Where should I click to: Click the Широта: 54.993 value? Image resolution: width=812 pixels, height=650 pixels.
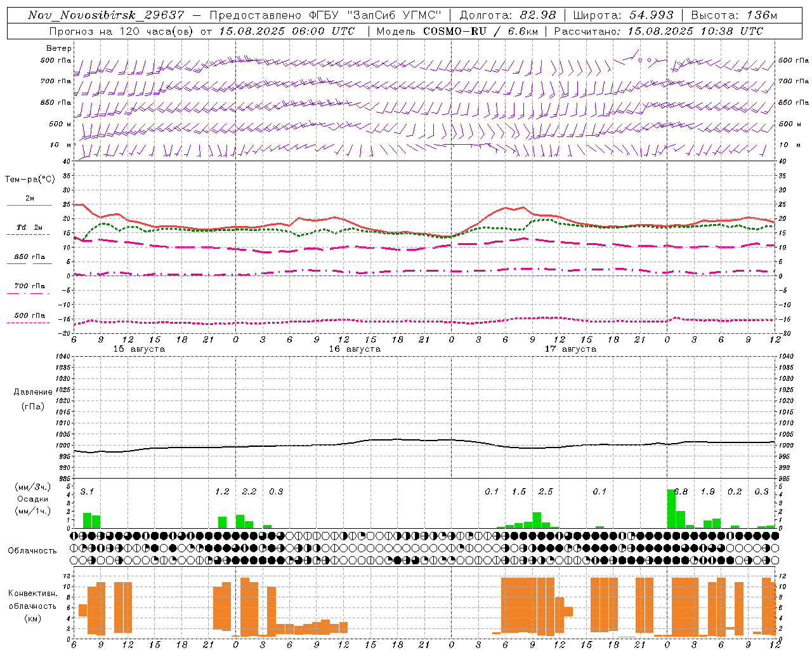[623, 15]
